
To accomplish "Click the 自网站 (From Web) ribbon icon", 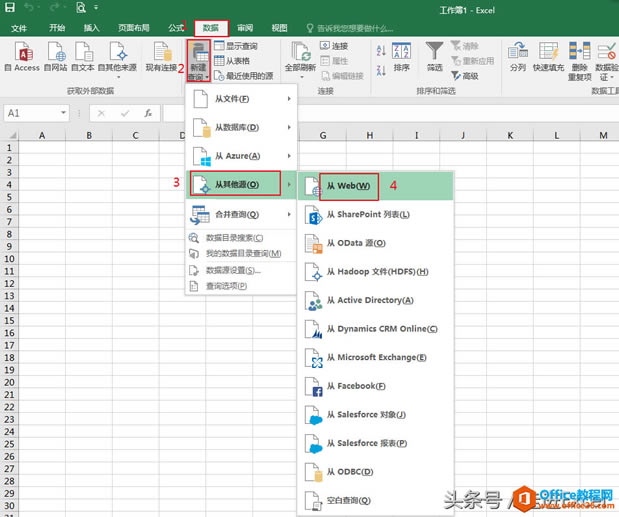I will point(56,57).
